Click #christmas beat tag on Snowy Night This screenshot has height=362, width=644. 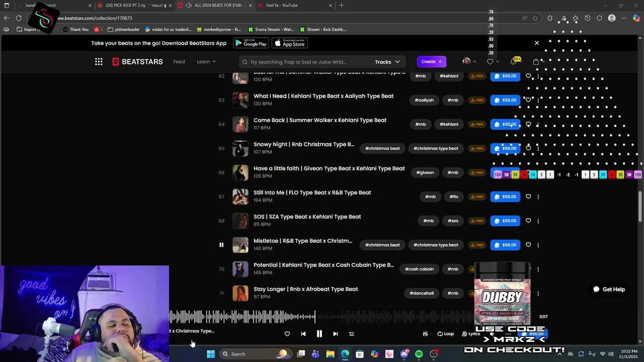click(x=382, y=148)
